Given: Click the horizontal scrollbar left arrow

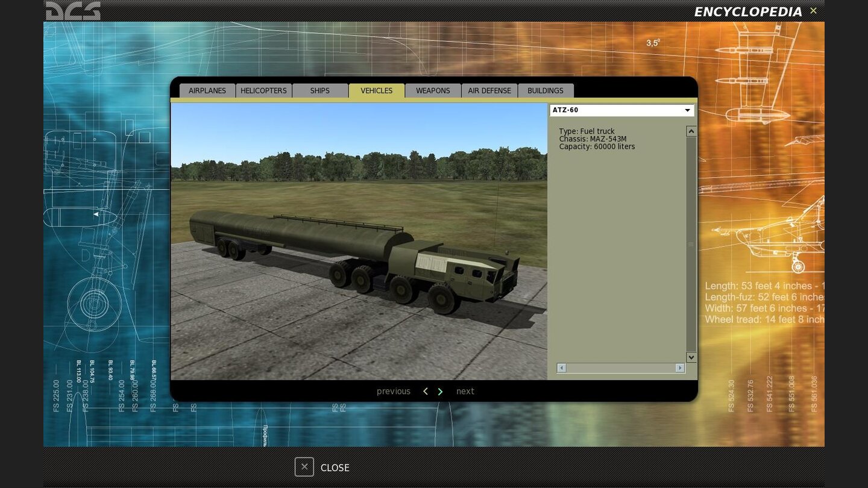Looking at the screenshot, I should click(562, 368).
